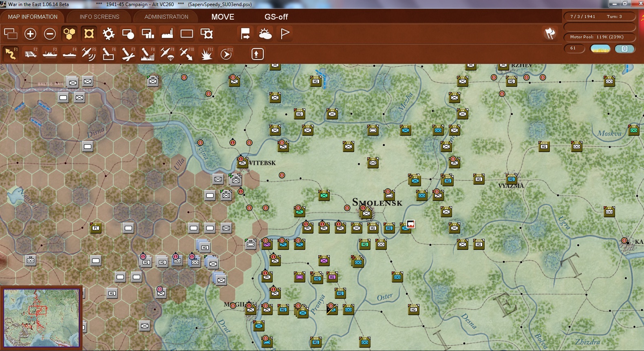Select the F4 amphibious transport mode
The image size is (644, 351).
click(x=69, y=54)
